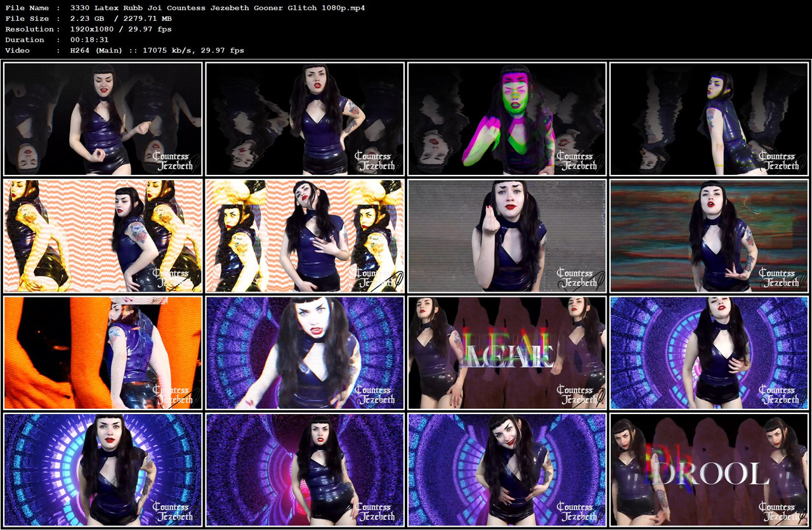
Task: Click the 'File Name' label
Action: (26, 8)
